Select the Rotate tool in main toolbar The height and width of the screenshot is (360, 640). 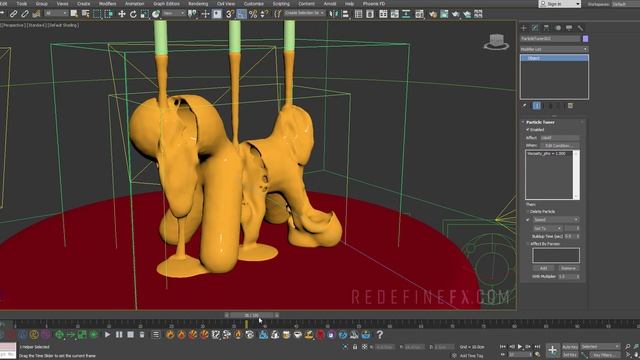[x=133, y=14]
